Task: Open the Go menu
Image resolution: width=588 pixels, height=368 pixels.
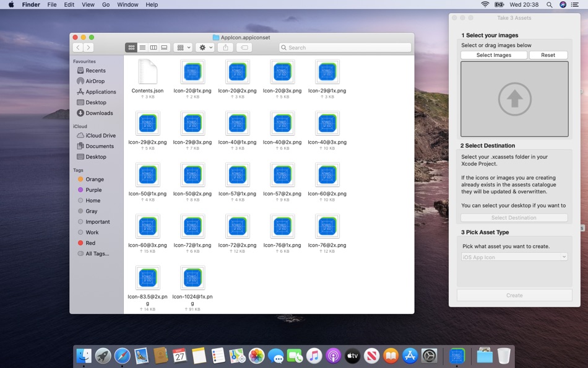Action: [x=106, y=4]
